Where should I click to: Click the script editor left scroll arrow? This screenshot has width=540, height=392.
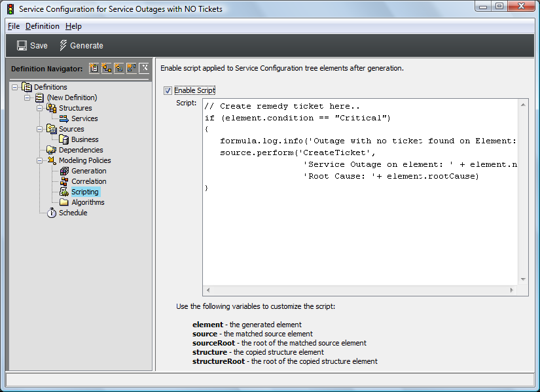[208, 290]
